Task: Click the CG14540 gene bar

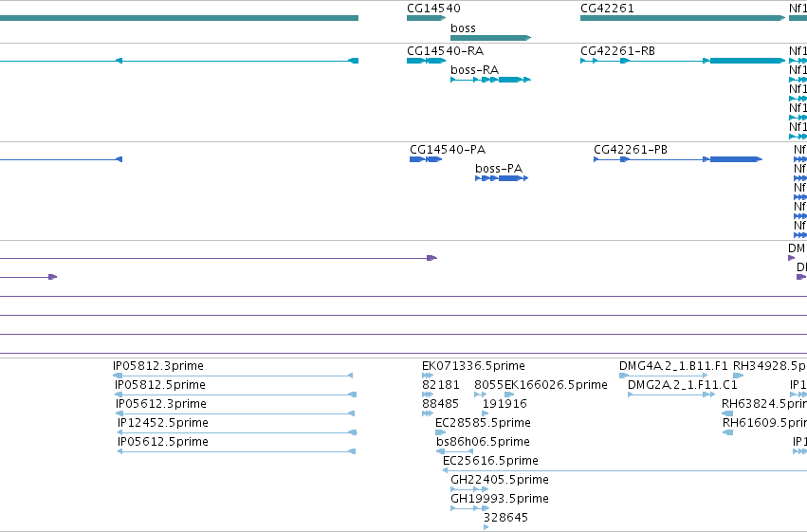Action: pos(426,18)
